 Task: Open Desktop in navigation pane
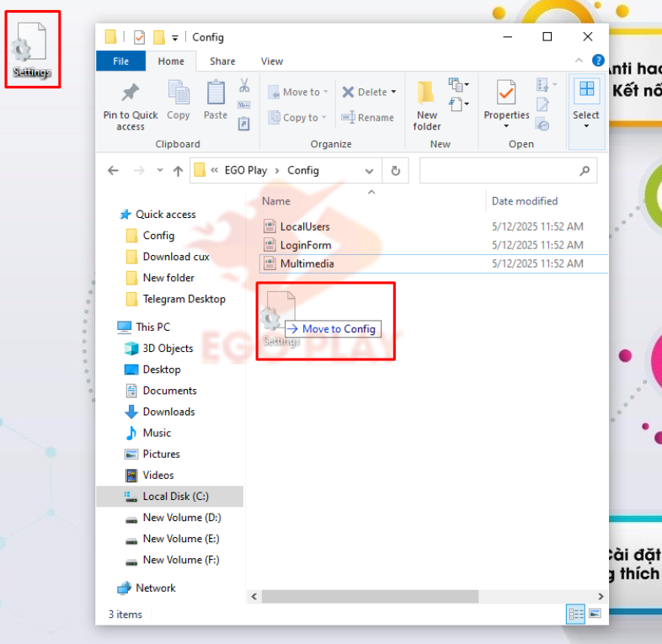161,370
